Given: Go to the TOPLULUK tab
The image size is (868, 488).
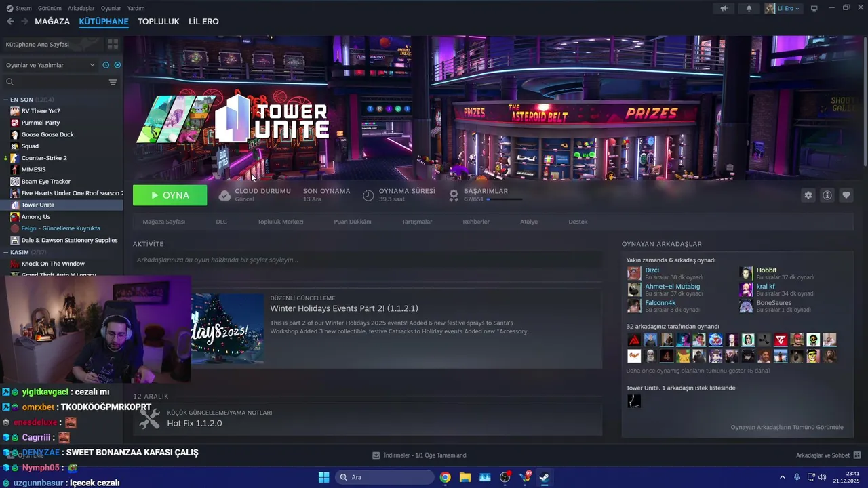Looking at the screenshot, I should coord(159,22).
